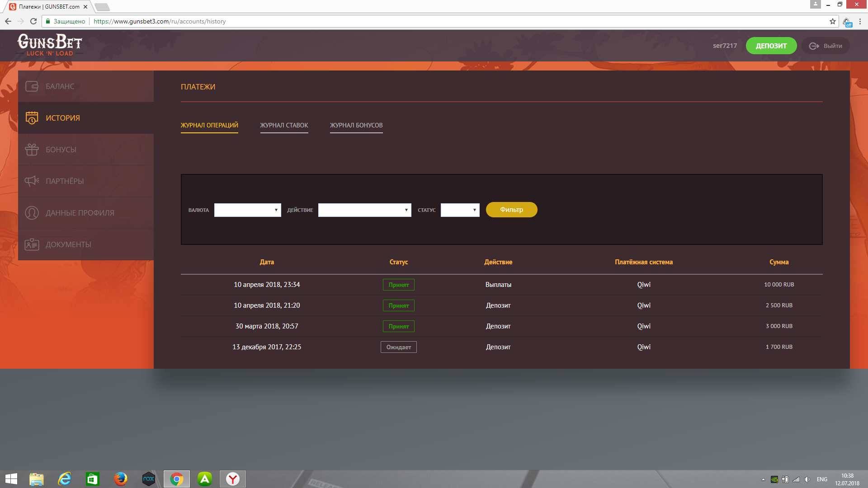Image resolution: width=868 pixels, height=488 pixels.
Task: Click the wallet icon next to Баланс
Action: (32, 86)
